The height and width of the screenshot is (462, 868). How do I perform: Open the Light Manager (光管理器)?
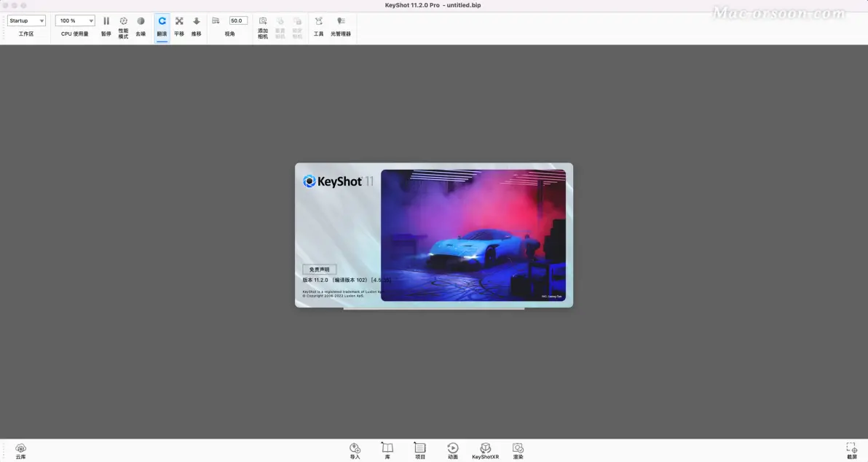341,26
